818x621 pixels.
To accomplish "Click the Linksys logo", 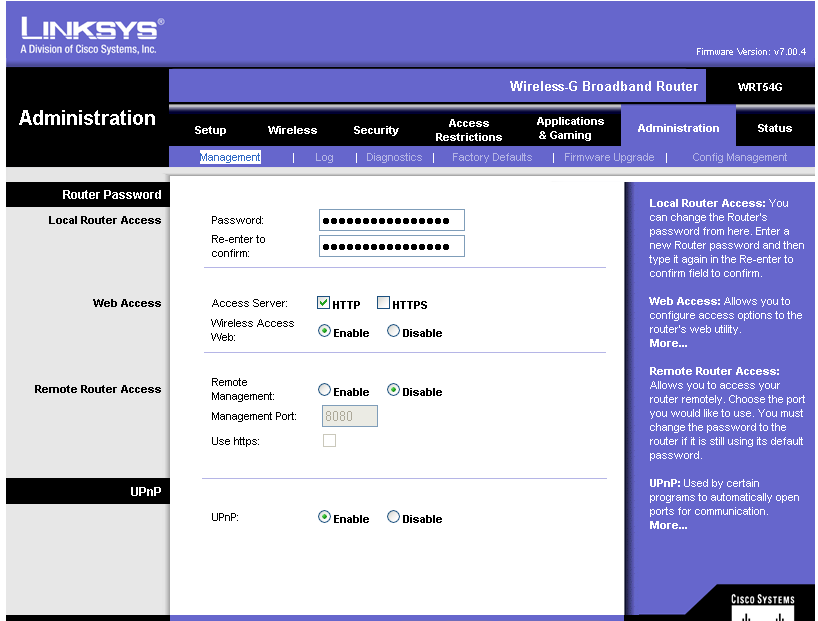I will (92, 35).
